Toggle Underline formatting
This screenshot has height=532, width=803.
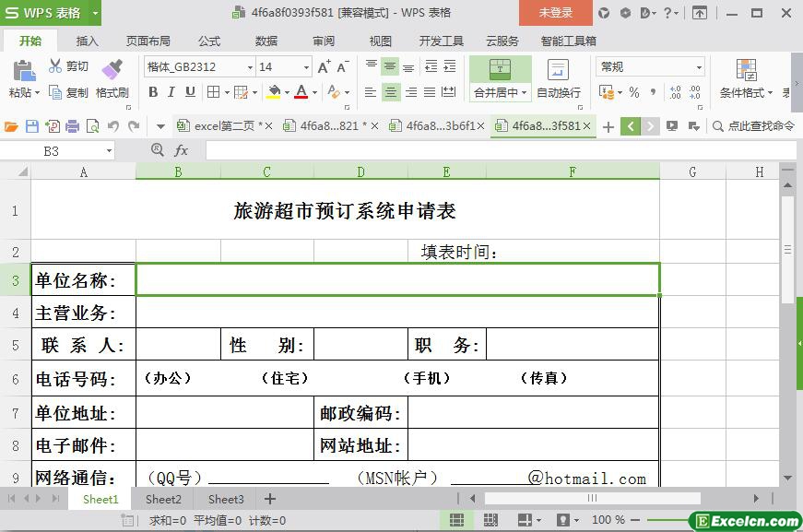pyautogui.click(x=190, y=92)
